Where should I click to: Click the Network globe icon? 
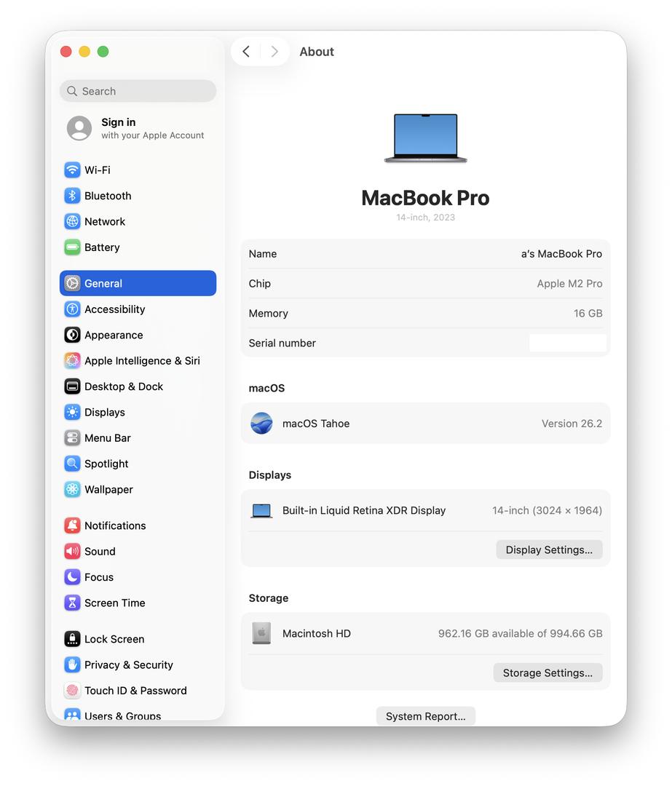tap(72, 221)
